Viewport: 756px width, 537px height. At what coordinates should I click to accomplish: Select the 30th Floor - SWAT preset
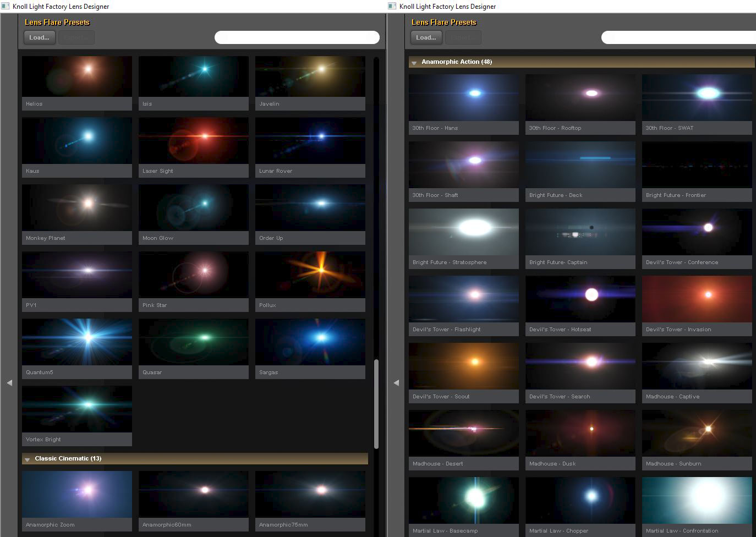click(x=697, y=98)
